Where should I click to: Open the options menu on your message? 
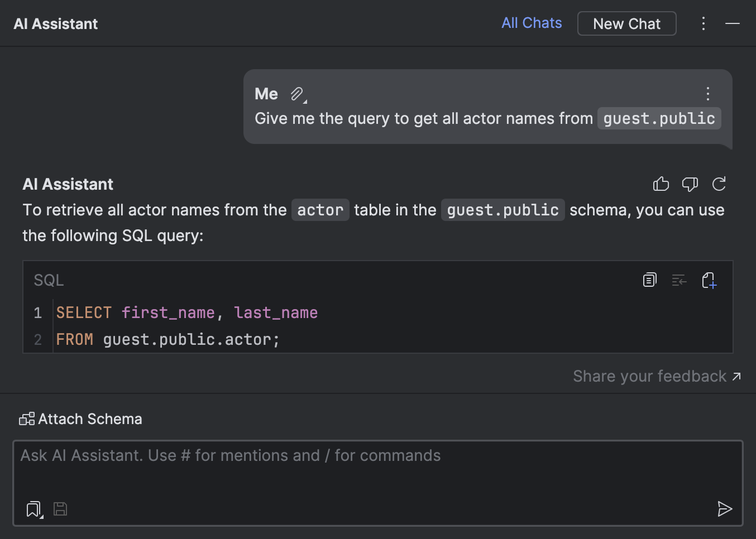click(x=707, y=94)
